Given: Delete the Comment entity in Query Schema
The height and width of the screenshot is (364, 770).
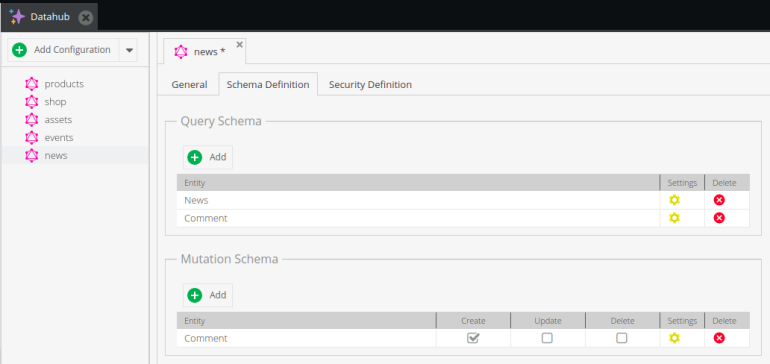Looking at the screenshot, I should [x=719, y=218].
